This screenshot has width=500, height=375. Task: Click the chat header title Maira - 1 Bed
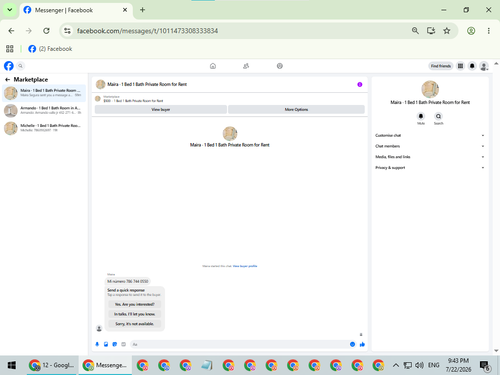pyautogui.click(x=147, y=84)
